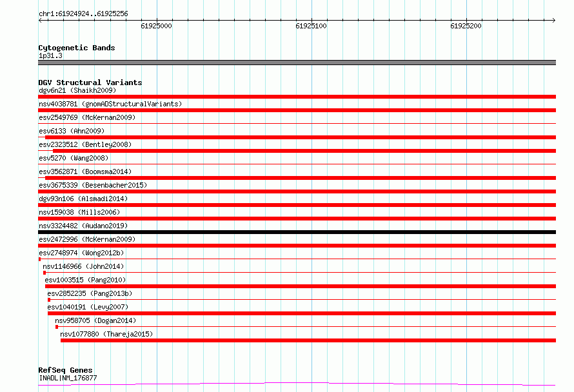Open variant esv3675339 (Besenbacher2015)
This screenshot has width=574, height=392.
click(93, 185)
